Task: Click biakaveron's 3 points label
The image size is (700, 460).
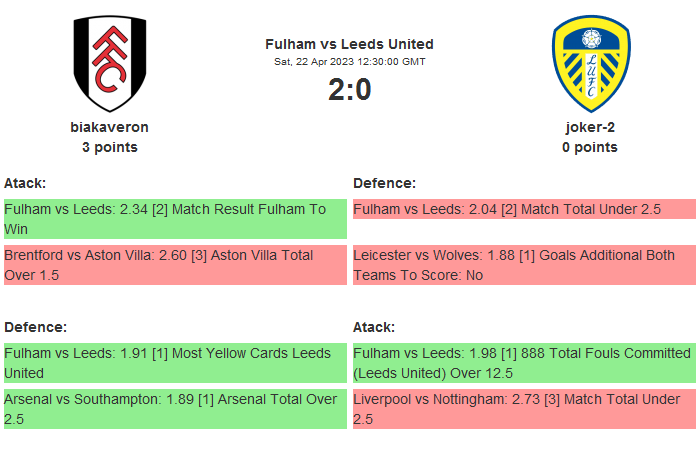Action: [110, 147]
